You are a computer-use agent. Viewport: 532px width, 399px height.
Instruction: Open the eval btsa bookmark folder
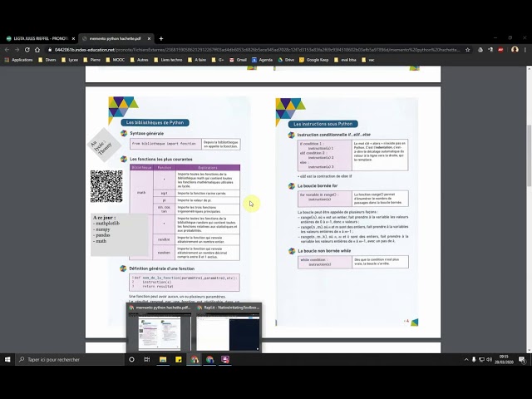345,60
